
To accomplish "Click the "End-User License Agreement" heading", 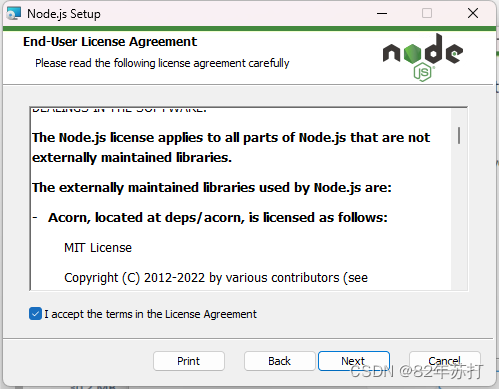I will [x=110, y=42].
